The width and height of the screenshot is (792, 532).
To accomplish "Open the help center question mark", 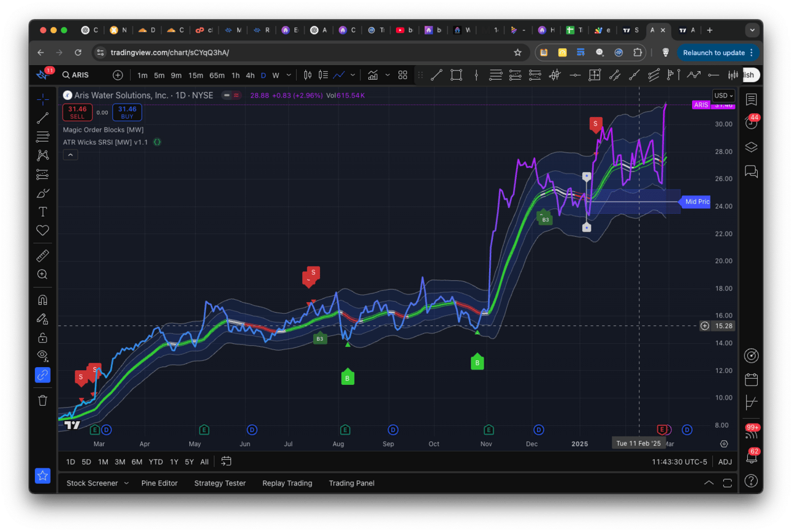I will pyautogui.click(x=751, y=481).
